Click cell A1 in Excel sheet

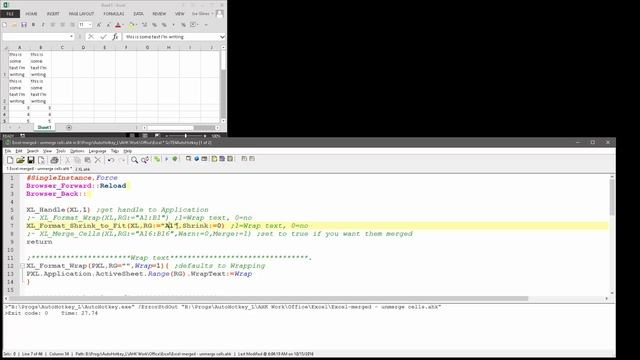[x=19, y=64]
